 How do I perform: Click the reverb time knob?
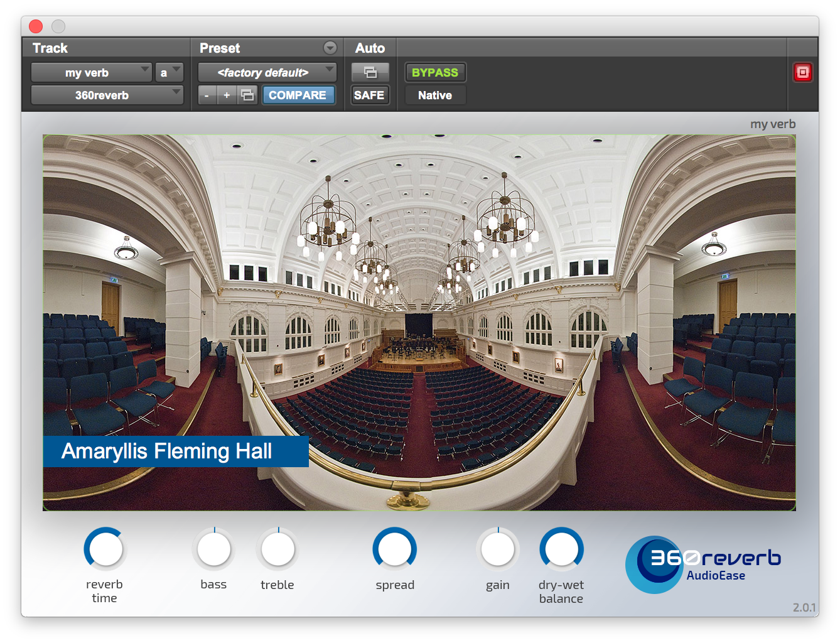pyautogui.click(x=105, y=549)
